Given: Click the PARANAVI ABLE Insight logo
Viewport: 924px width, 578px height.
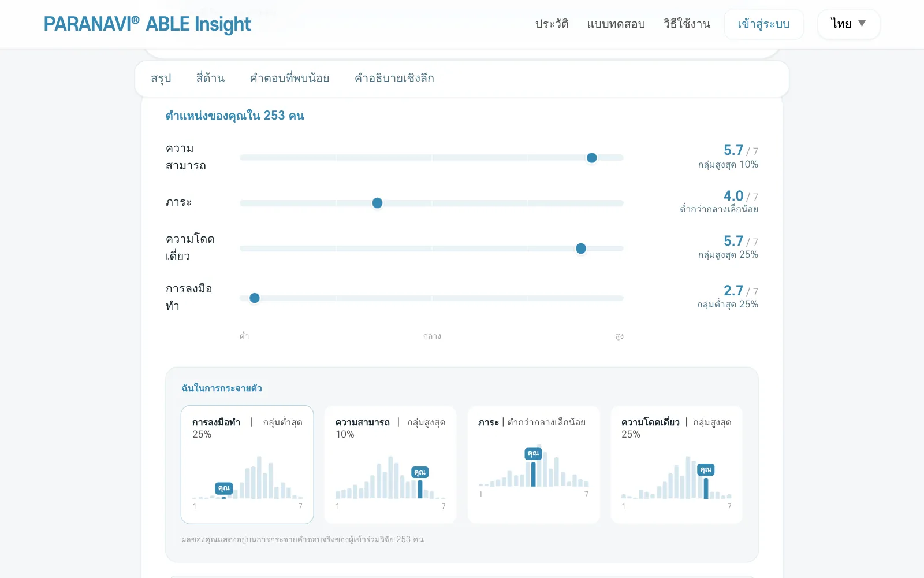Looking at the screenshot, I should pos(147,24).
